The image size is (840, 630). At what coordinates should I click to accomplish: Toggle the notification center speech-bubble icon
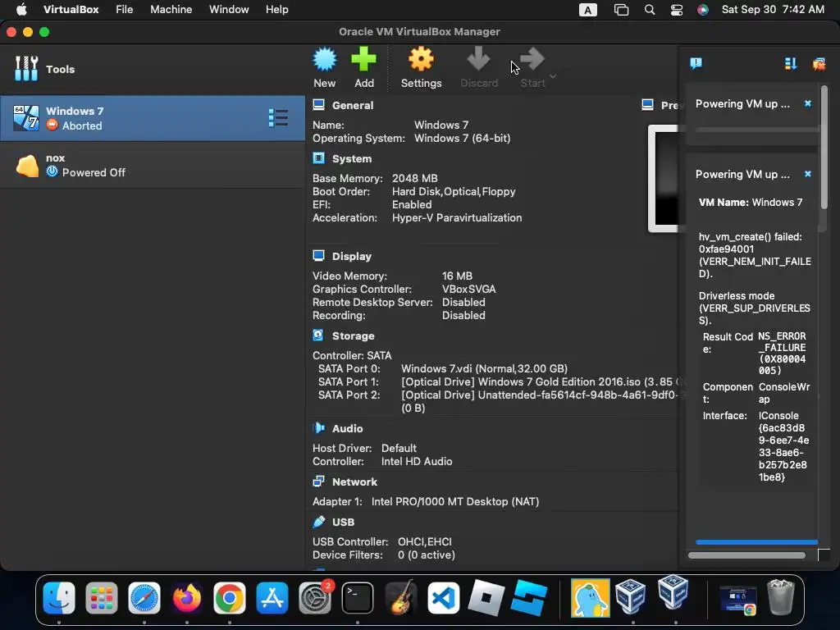(x=696, y=64)
